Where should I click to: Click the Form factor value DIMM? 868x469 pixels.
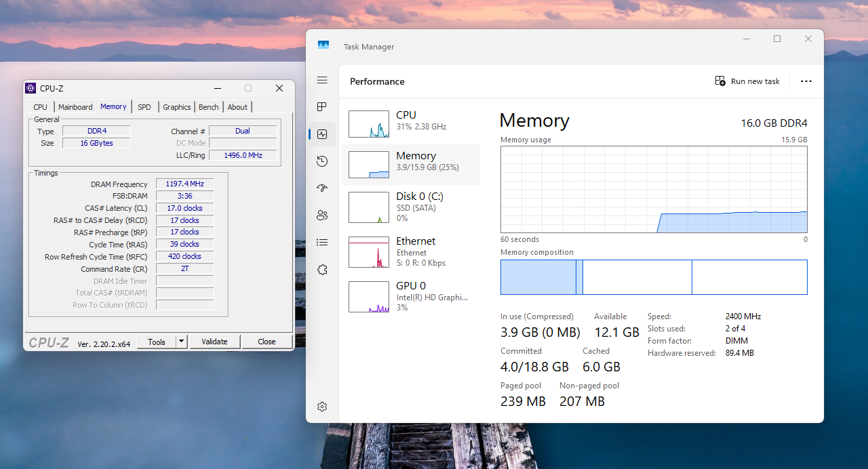pos(736,341)
